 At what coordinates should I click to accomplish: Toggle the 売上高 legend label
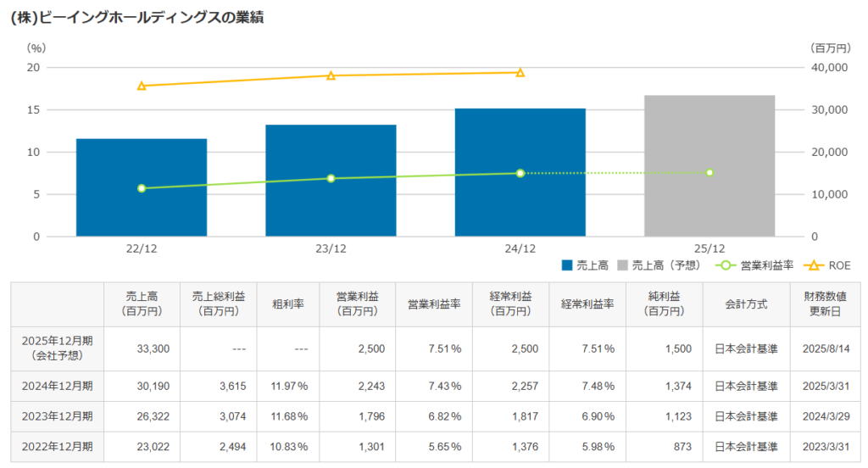pos(592,265)
